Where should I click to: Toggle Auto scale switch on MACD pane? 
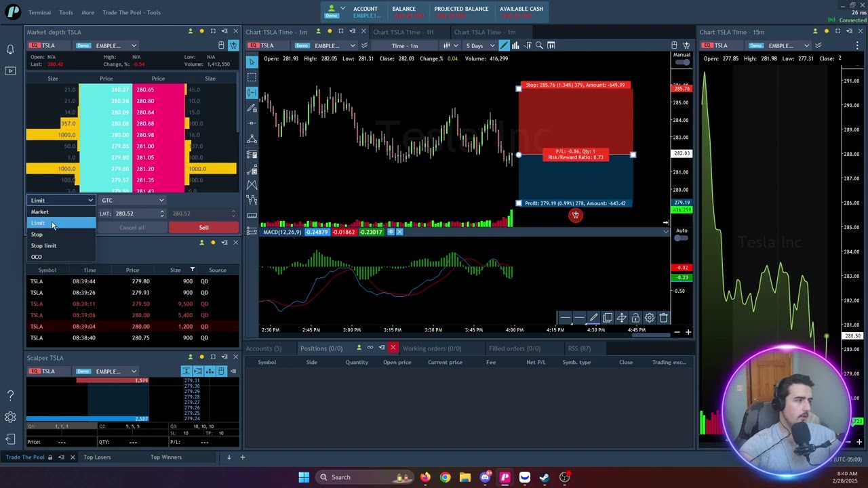click(682, 239)
